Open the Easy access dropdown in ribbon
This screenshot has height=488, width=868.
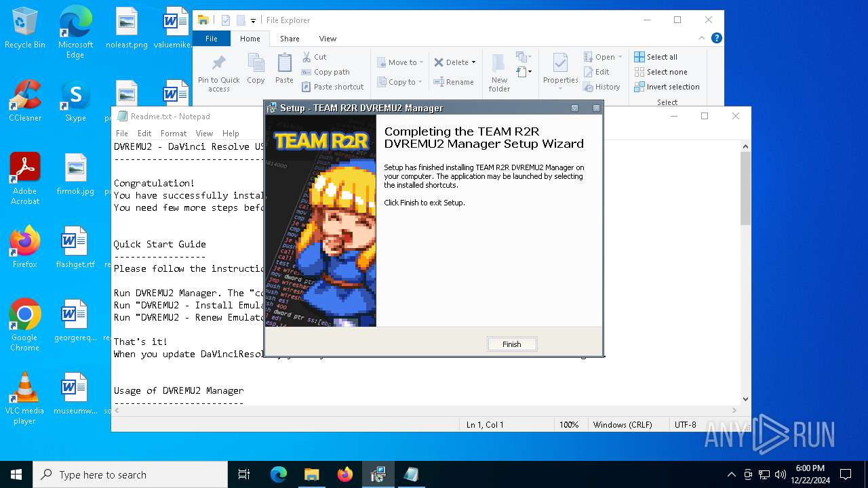(x=524, y=72)
